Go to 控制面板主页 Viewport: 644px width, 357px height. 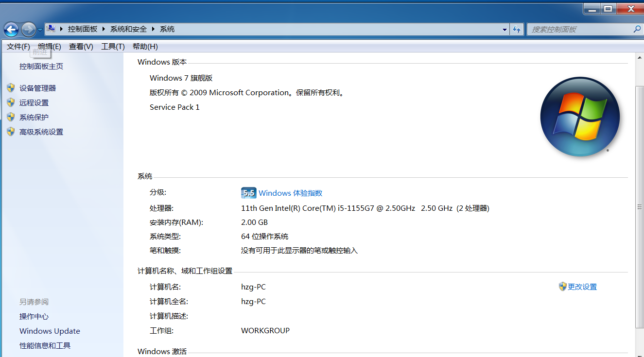41,67
